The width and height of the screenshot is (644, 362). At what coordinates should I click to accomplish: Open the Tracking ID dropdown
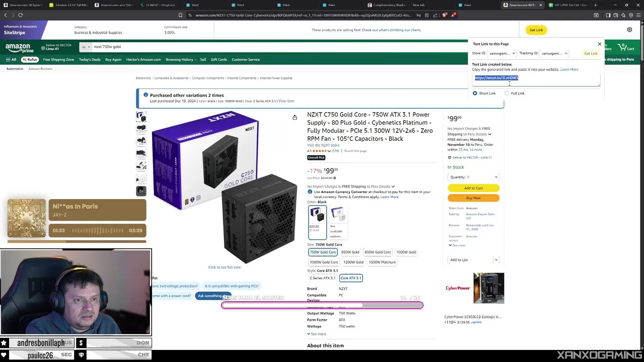pyautogui.click(x=554, y=53)
